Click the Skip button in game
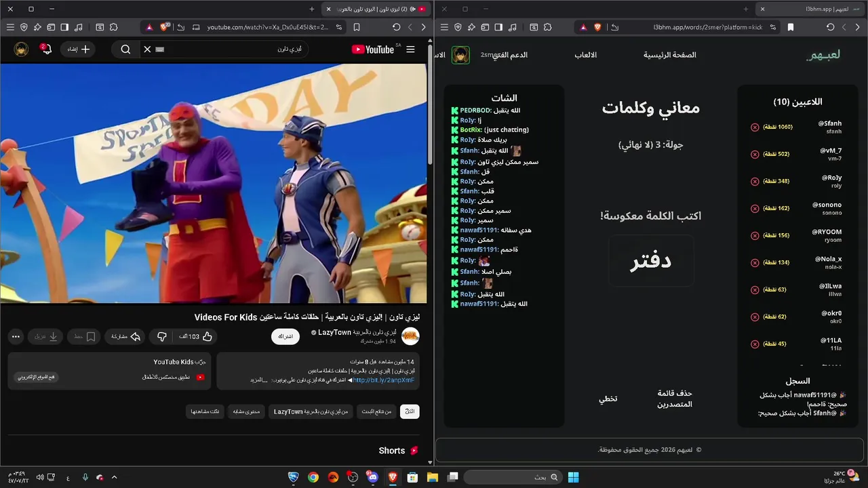Screen dimensions: 868x488 (608, 399)
